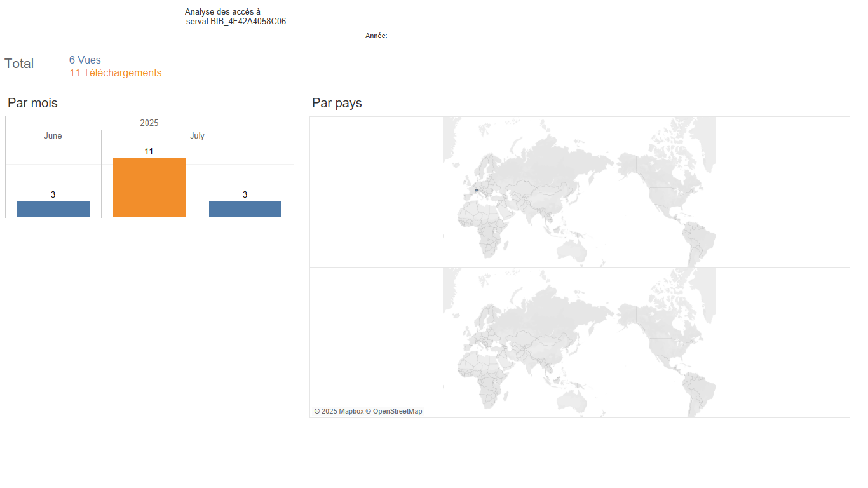This screenshot has width=868, height=488.
Task: Click the 'Analyse des accès à' title
Action: (x=222, y=12)
